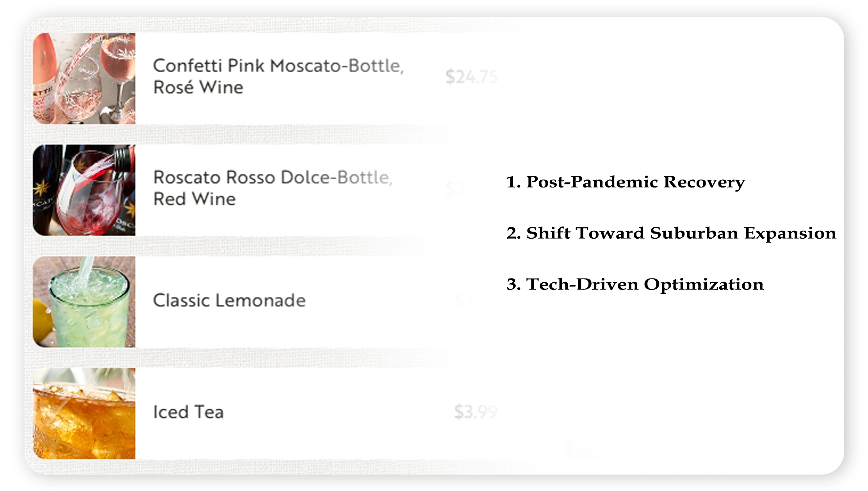
Task: Click Shift Toward Suburban Expansion heading
Action: click(681, 233)
